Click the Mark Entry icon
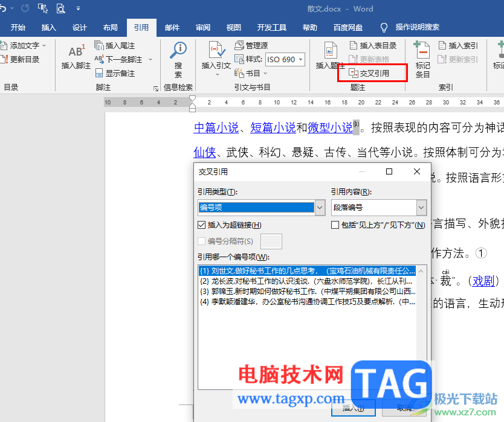Image resolution: width=504 pixels, height=422 pixels. 421,50
